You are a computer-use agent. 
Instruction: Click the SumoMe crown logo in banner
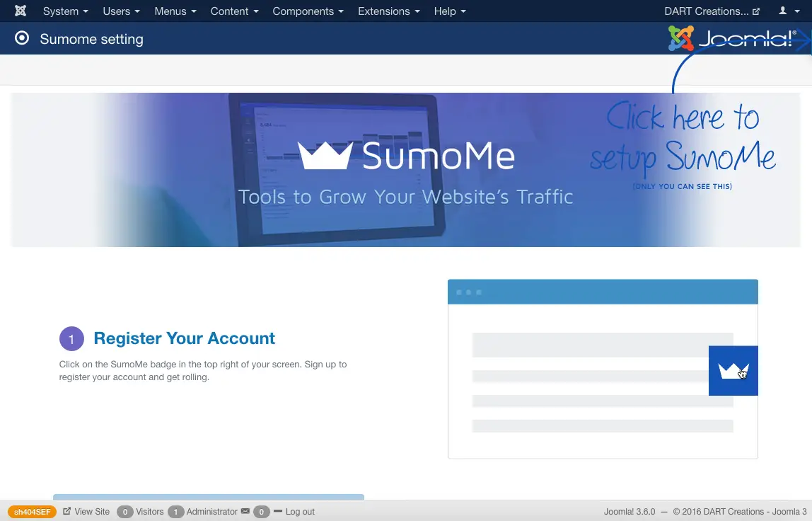(x=325, y=155)
